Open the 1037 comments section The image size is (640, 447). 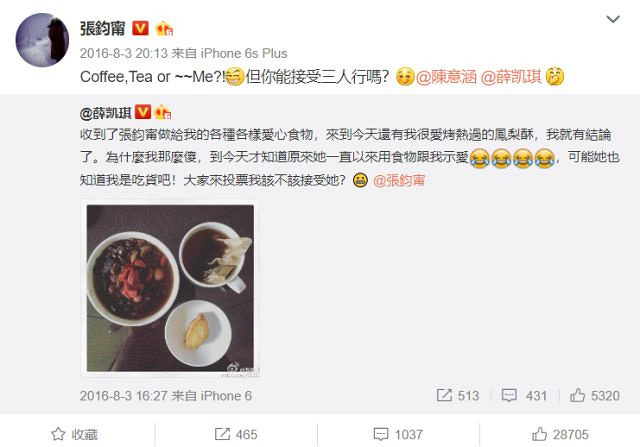coord(398,434)
